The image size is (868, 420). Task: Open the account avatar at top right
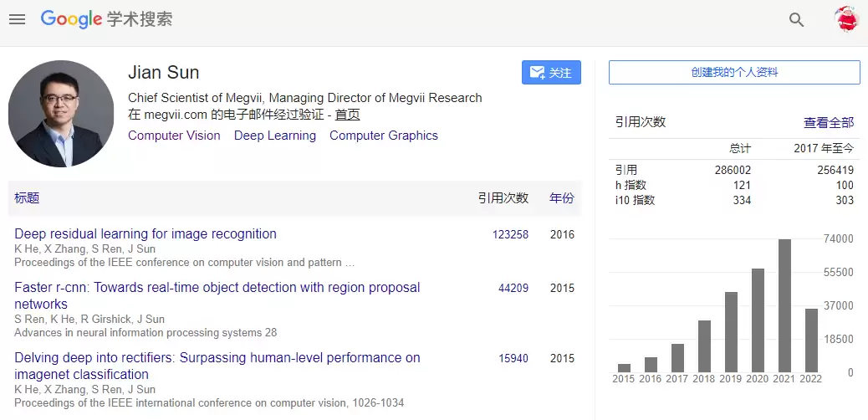click(x=846, y=19)
